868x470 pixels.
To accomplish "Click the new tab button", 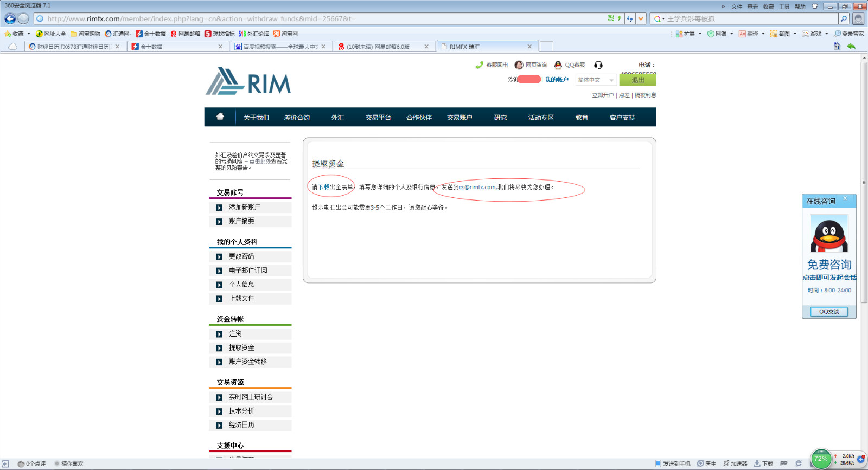I will click(546, 47).
